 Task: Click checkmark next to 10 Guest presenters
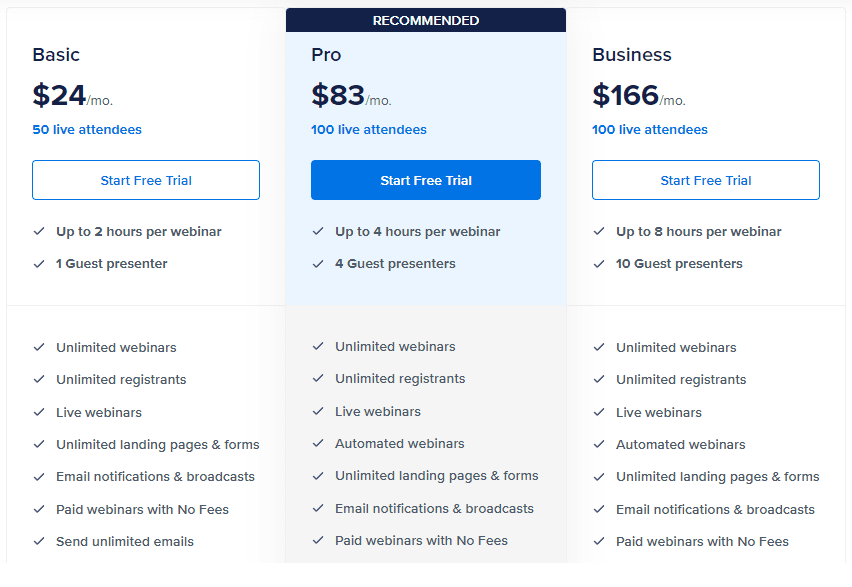[599, 263]
